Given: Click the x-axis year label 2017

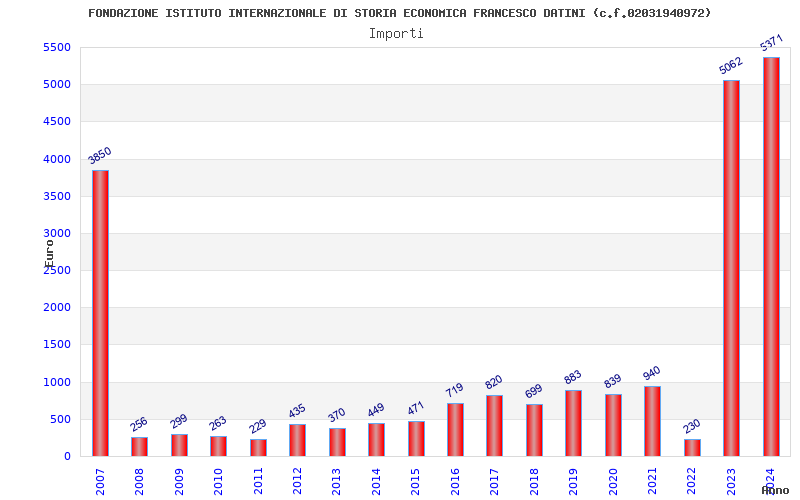Looking at the screenshot, I should coord(494,482).
